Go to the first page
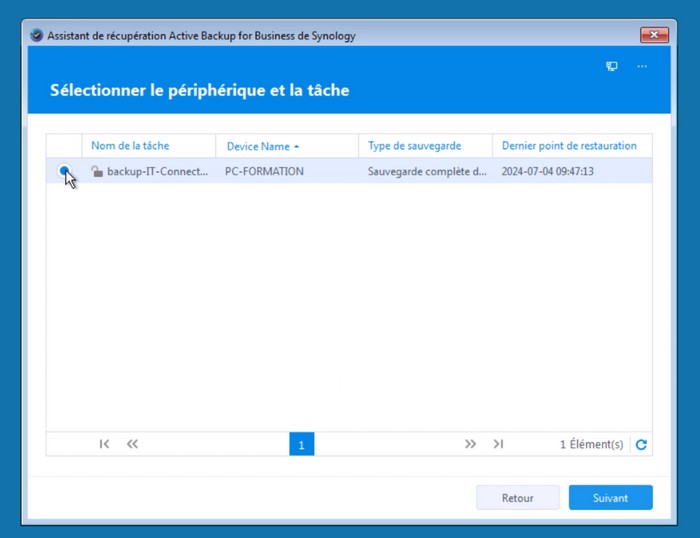This screenshot has height=538, width=700. coord(104,444)
